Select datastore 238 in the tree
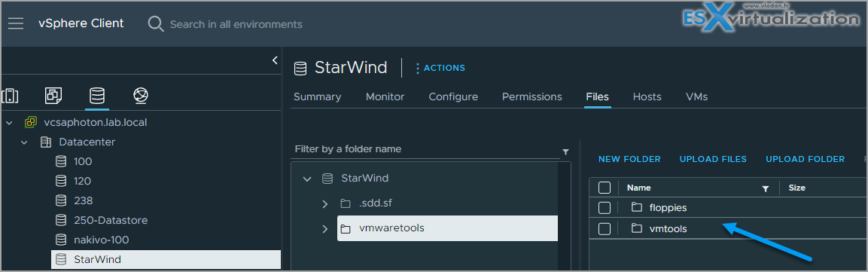The width and height of the screenshot is (868, 272). click(x=83, y=200)
